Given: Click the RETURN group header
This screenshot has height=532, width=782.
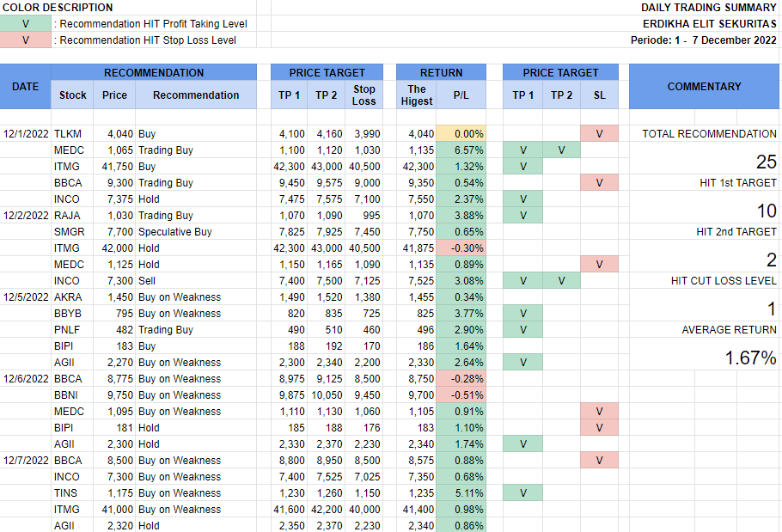Looking at the screenshot, I should tap(441, 73).
